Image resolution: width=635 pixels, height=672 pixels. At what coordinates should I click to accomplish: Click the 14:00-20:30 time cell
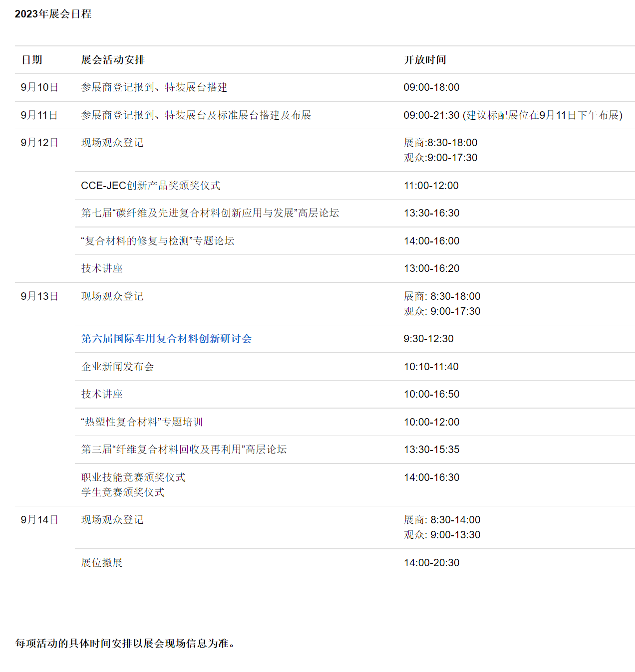(431, 562)
